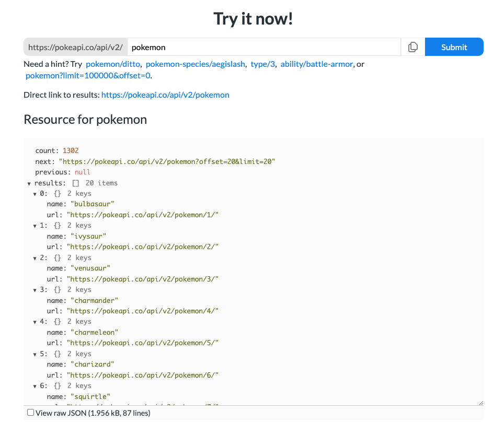Try the pokemon/ditto hint link
Image resolution: width=504 pixels, height=422 pixels.
click(x=113, y=64)
